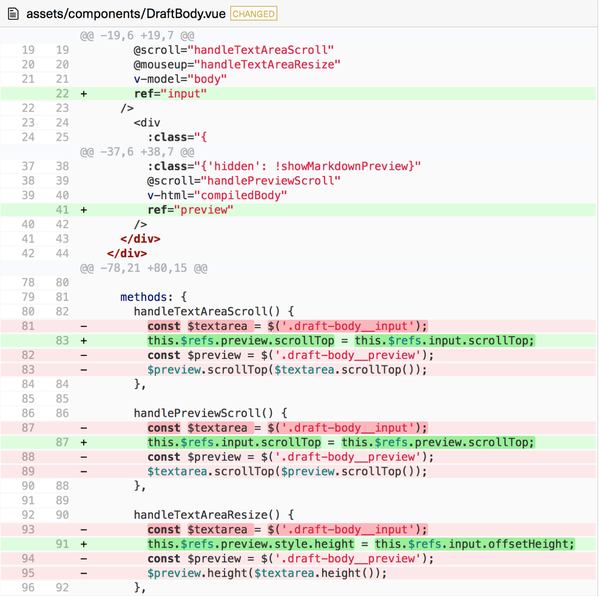Click removed line $preview.height($textarea.height());
Screen dimensions: 600x596
298,573
